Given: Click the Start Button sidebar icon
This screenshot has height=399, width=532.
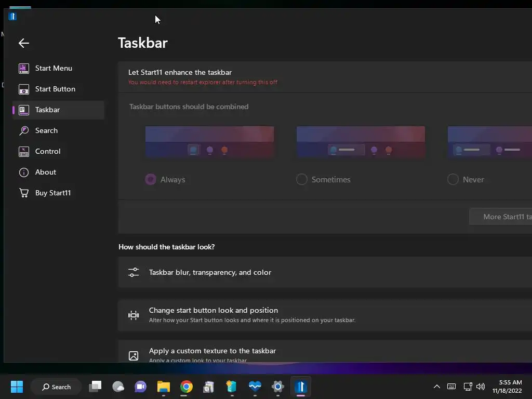Looking at the screenshot, I should pos(24,89).
